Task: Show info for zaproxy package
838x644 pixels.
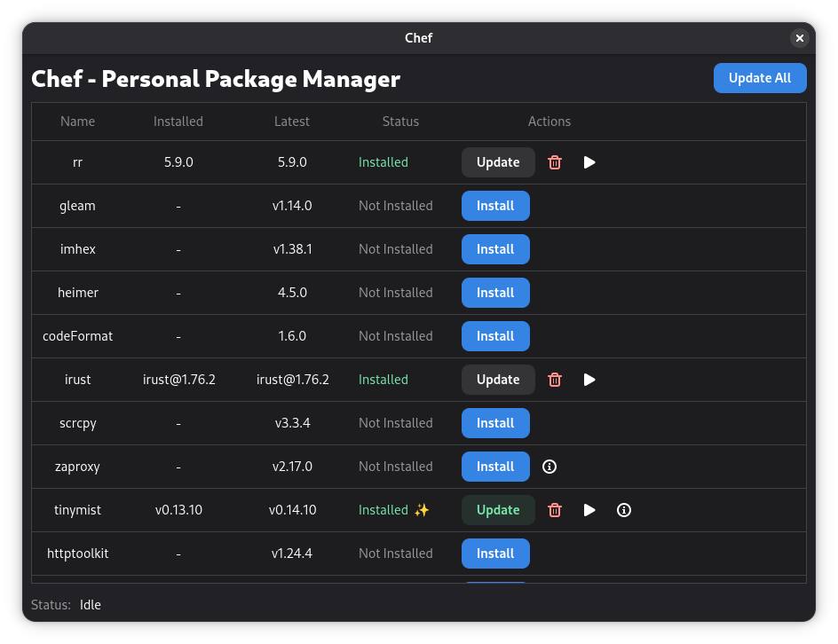Action: [549, 467]
